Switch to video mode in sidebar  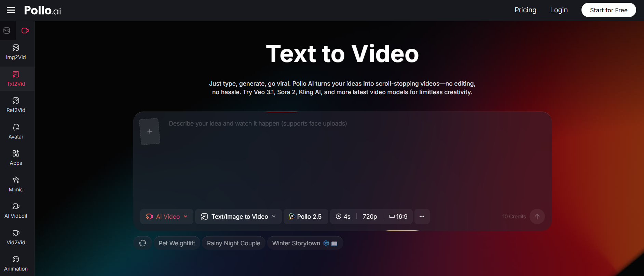point(25,31)
